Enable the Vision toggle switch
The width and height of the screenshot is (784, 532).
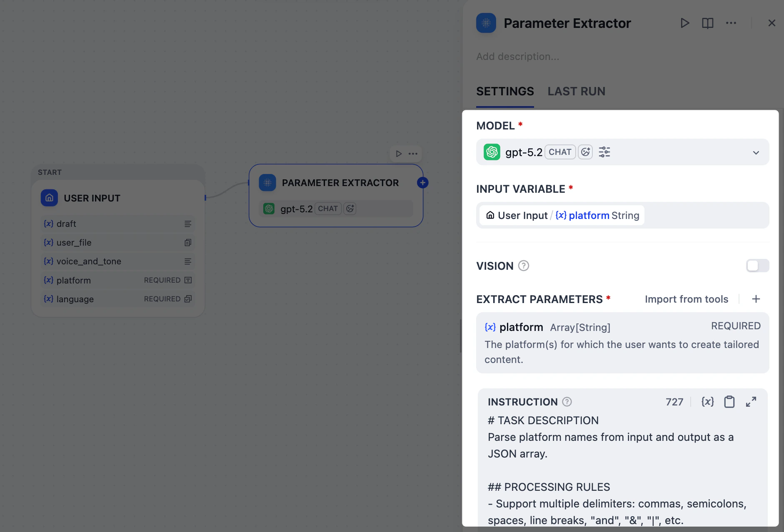tap(757, 266)
